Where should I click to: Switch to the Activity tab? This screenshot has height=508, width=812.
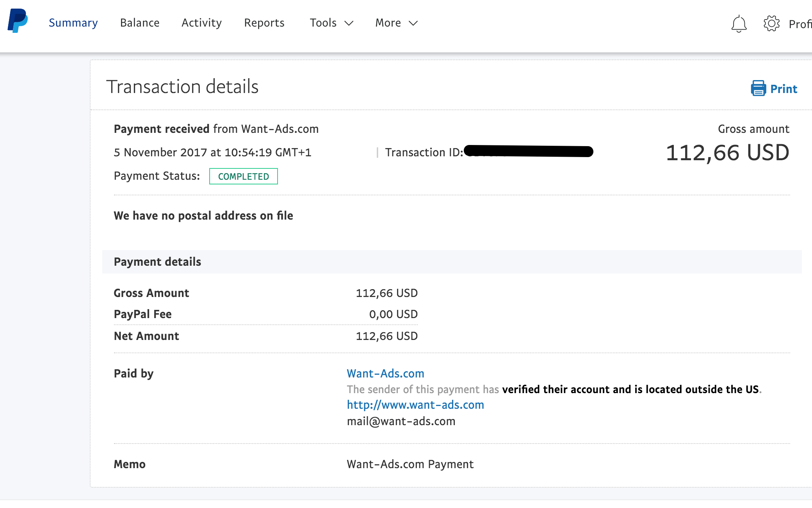[x=201, y=23]
